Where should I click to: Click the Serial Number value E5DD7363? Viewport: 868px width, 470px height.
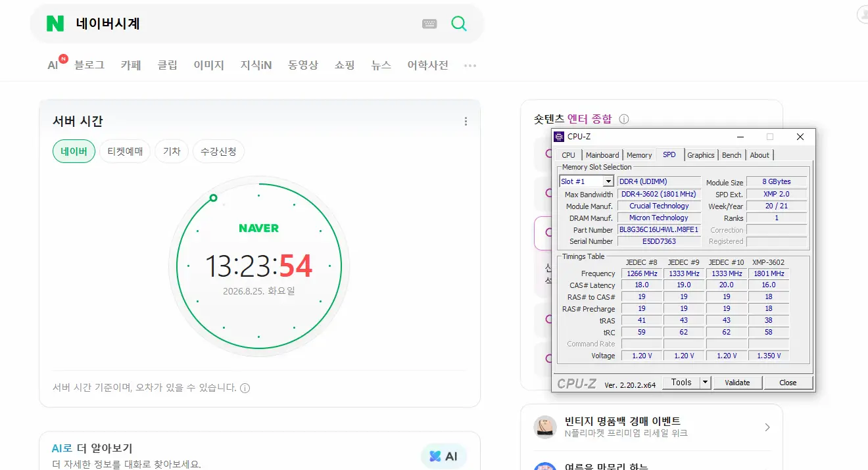pos(659,241)
